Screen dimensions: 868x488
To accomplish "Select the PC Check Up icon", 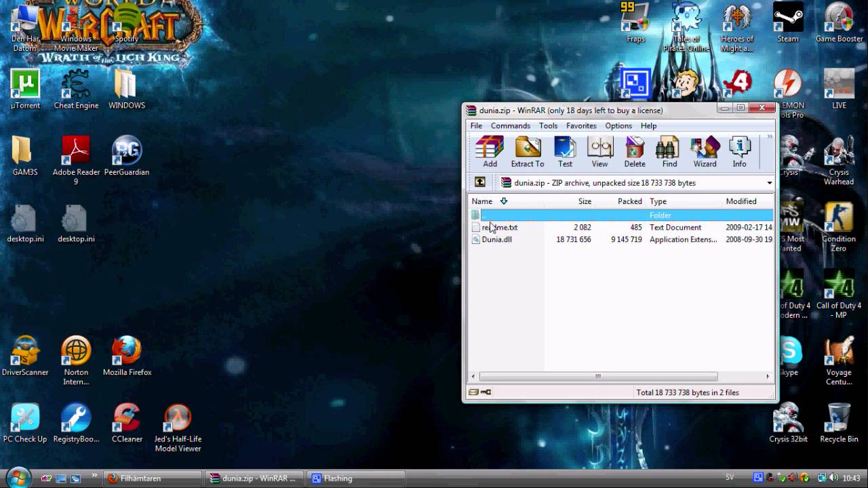I will pos(25,424).
